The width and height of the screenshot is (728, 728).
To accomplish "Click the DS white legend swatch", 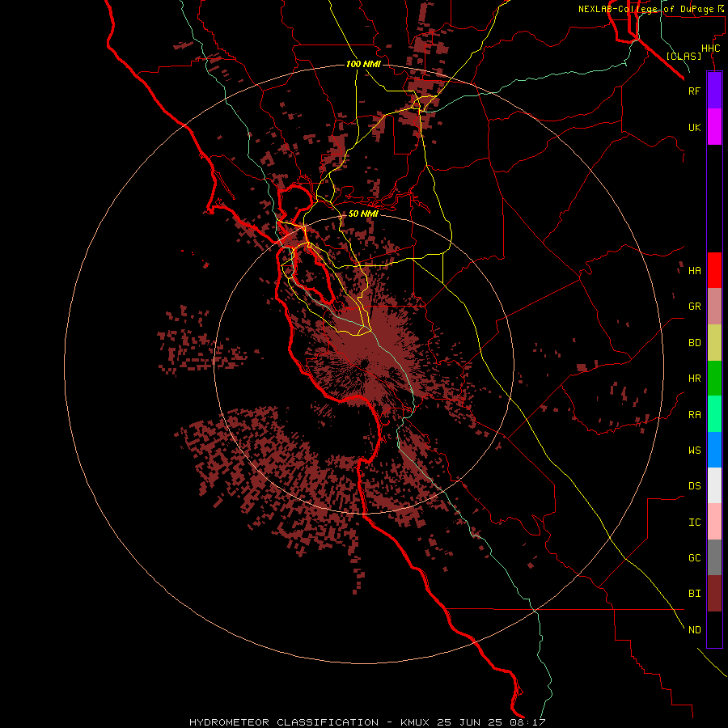I will [x=714, y=485].
